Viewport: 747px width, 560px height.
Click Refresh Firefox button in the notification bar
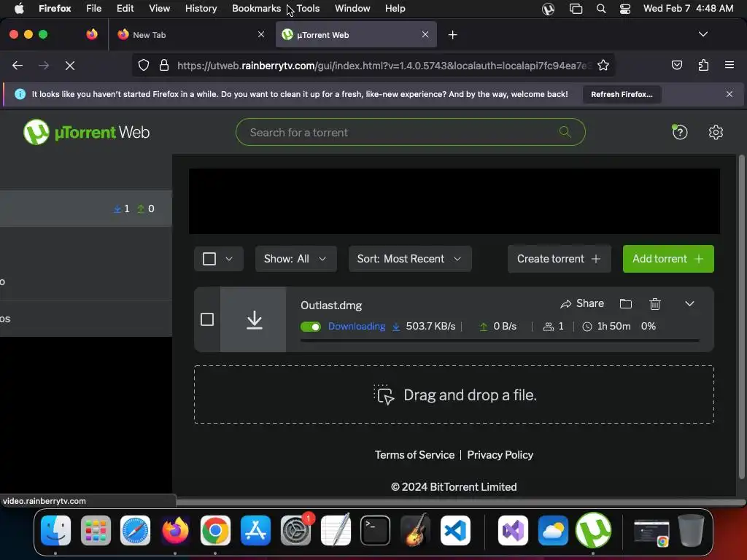click(x=622, y=94)
